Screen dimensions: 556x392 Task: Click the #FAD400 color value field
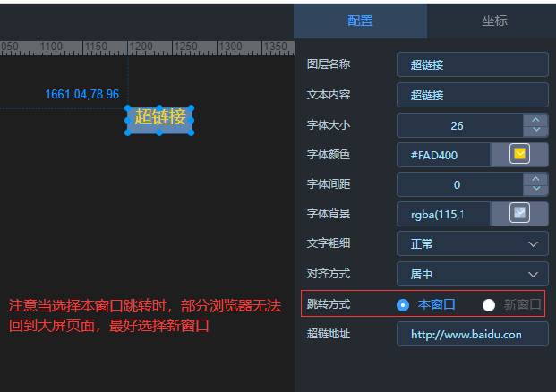click(x=444, y=155)
